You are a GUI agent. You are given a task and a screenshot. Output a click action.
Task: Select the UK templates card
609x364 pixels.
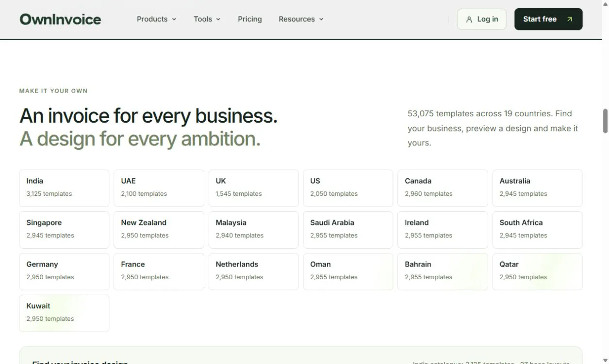click(x=254, y=188)
